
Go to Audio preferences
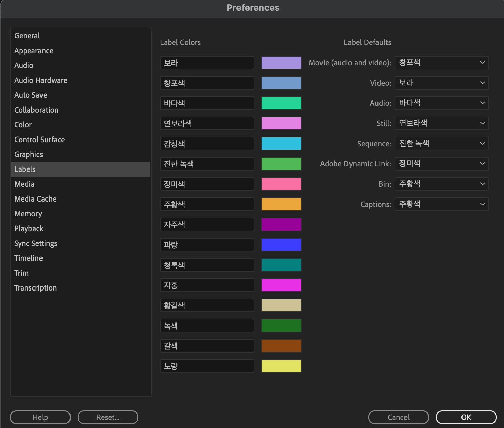click(x=81, y=65)
